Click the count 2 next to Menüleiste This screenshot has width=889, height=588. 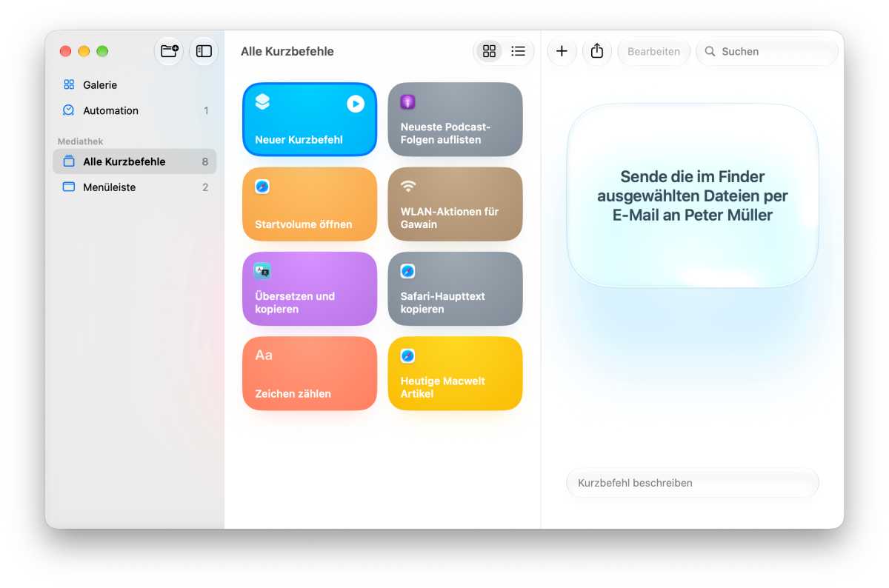pyautogui.click(x=205, y=187)
